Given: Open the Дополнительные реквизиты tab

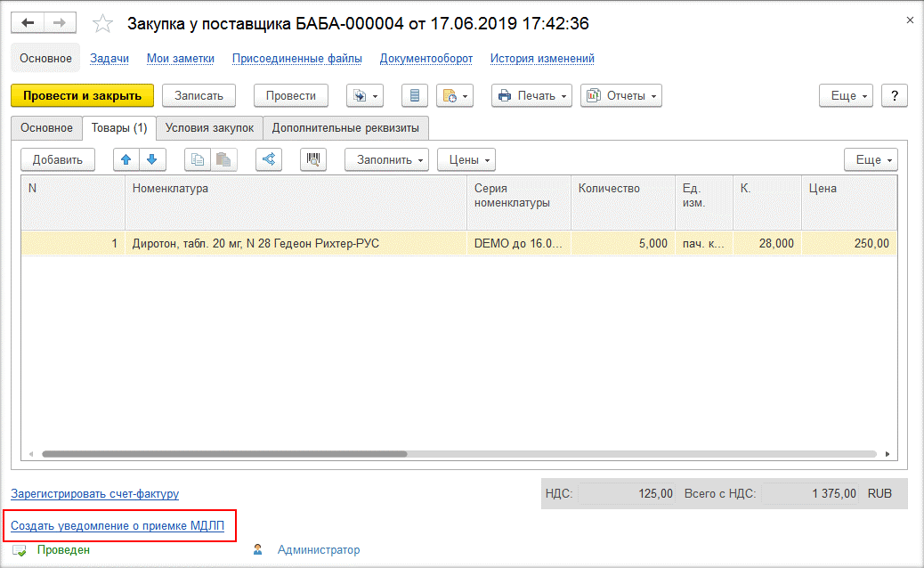Looking at the screenshot, I should click(x=345, y=127).
